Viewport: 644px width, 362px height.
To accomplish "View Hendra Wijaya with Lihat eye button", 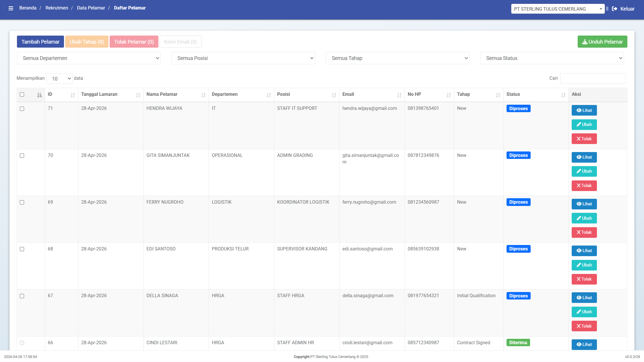I will 584,110.
